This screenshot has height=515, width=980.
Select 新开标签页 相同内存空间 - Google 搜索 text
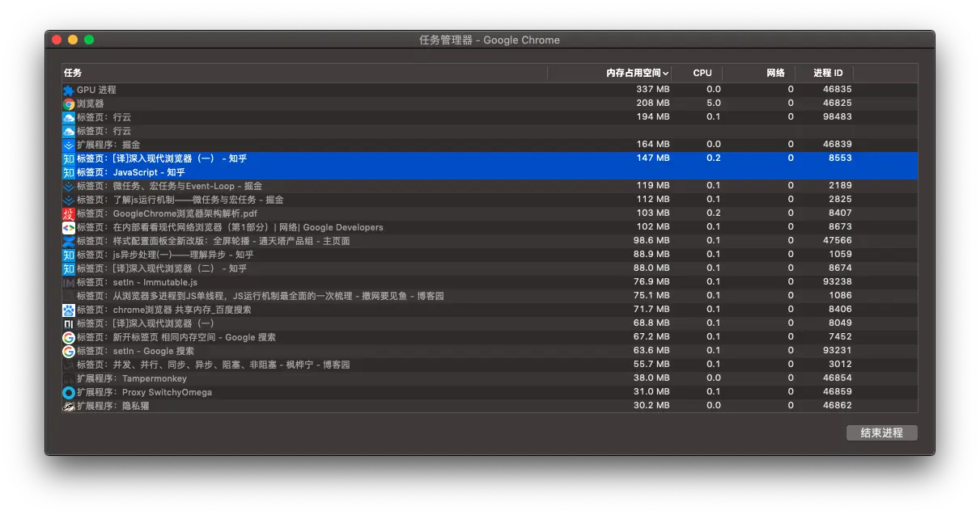point(176,337)
